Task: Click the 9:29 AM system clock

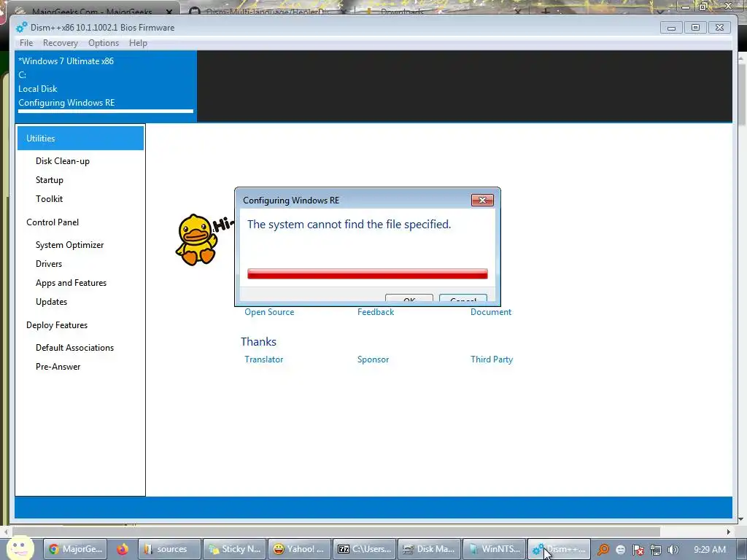Action: (x=709, y=549)
